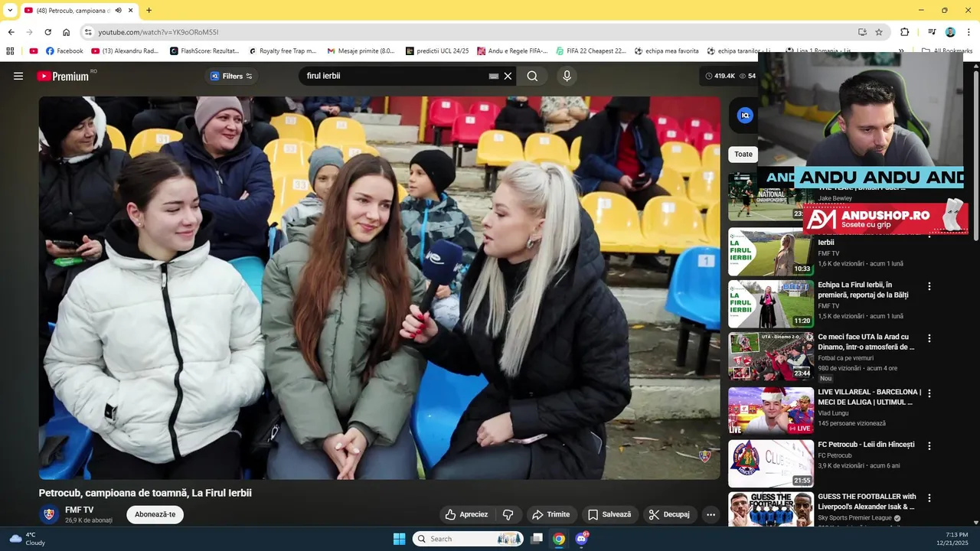Click the magnifier search button
Screen dimensions: 980x551
coord(532,76)
